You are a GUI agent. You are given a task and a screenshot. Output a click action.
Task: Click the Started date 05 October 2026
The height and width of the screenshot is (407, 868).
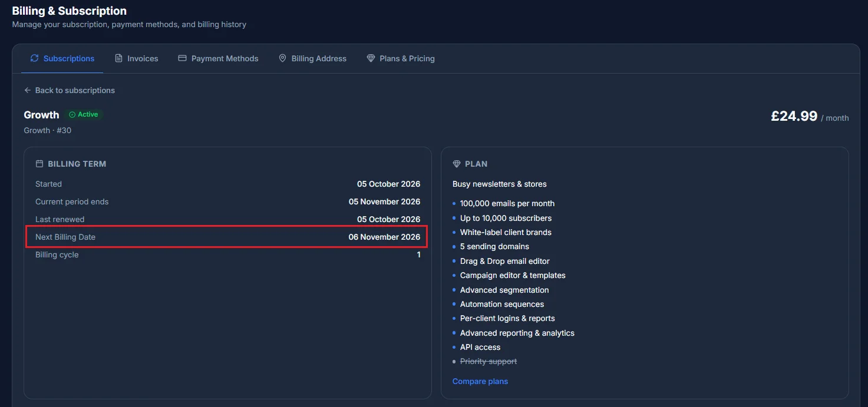pyautogui.click(x=388, y=184)
